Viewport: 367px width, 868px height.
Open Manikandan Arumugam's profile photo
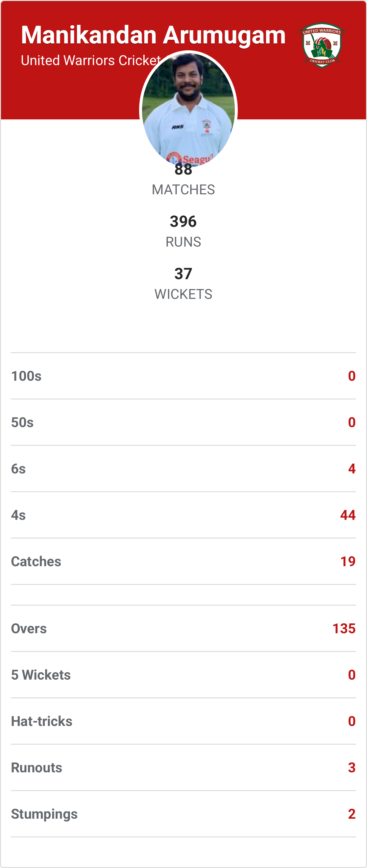pyautogui.click(x=188, y=108)
